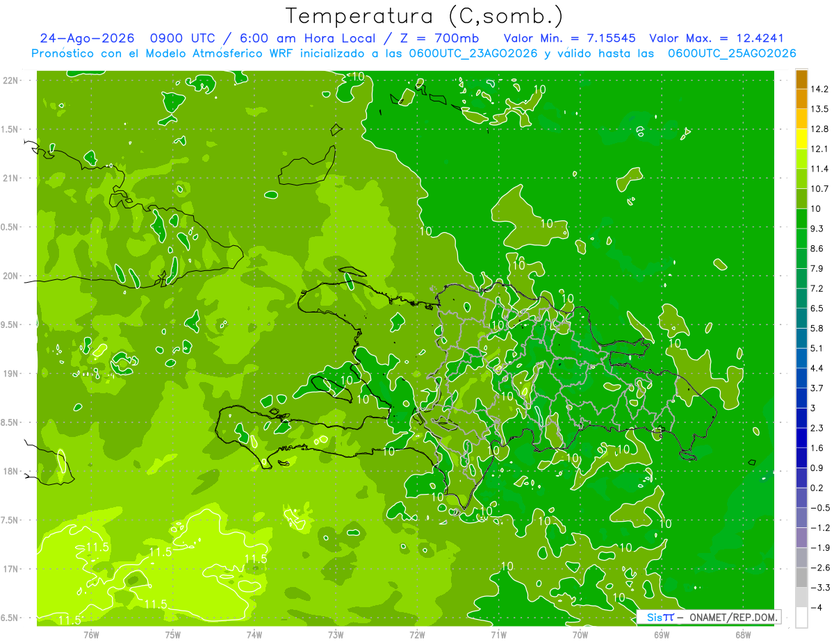Click the 21N latitude axis label
The width and height of the screenshot is (834, 644).
point(10,178)
